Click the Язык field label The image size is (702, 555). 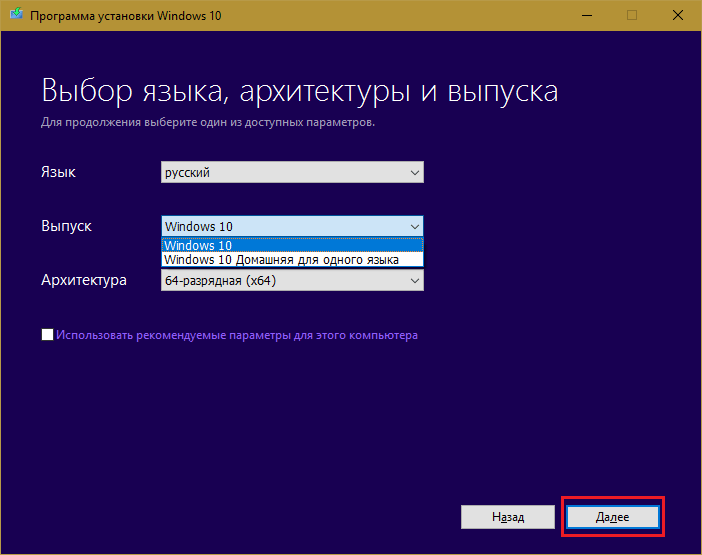coord(58,172)
